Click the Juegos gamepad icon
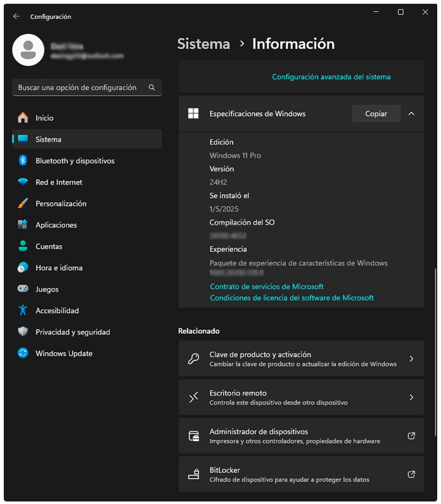Screen dimensions: 441x504 click(23, 289)
